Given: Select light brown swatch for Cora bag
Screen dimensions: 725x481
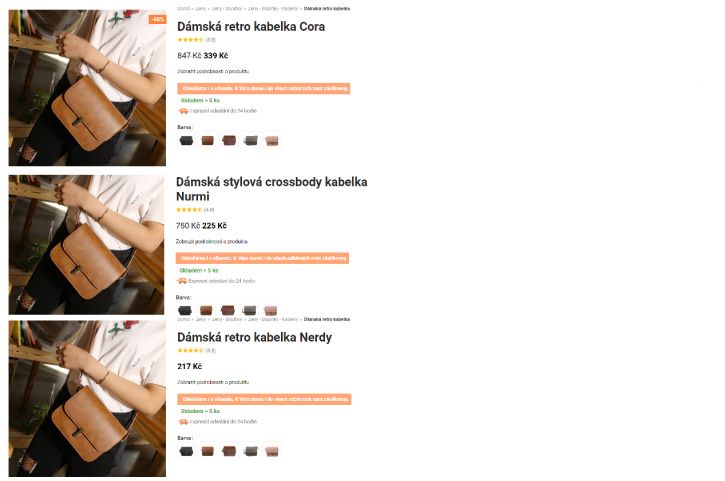Looking at the screenshot, I should coord(208,141).
